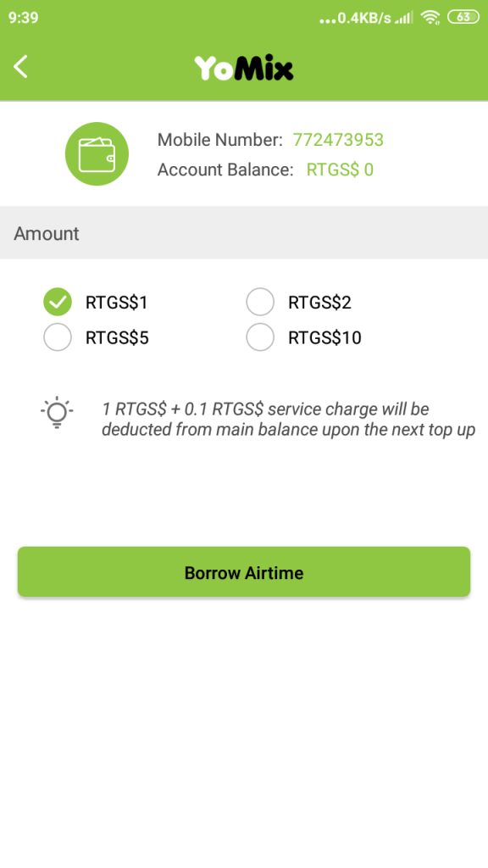Tap the YoMix logo
The height and width of the screenshot is (868, 488).
tap(243, 68)
